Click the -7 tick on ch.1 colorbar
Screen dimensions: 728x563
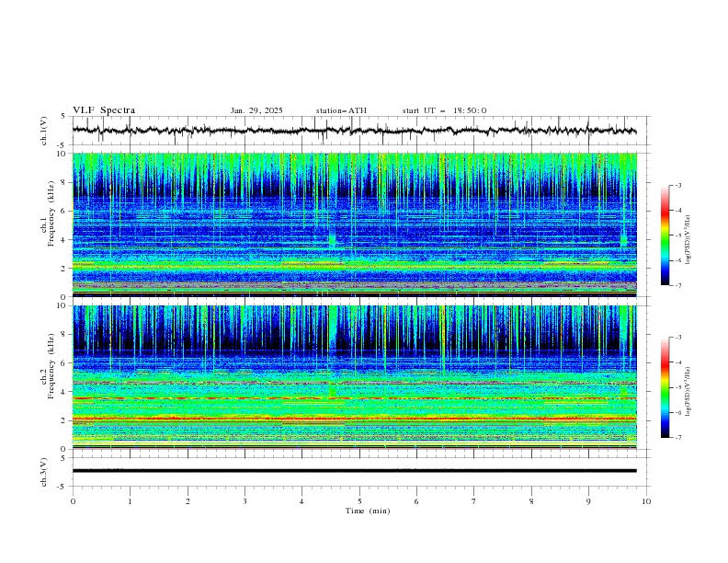pyautogui.click(x=678, y=285)
